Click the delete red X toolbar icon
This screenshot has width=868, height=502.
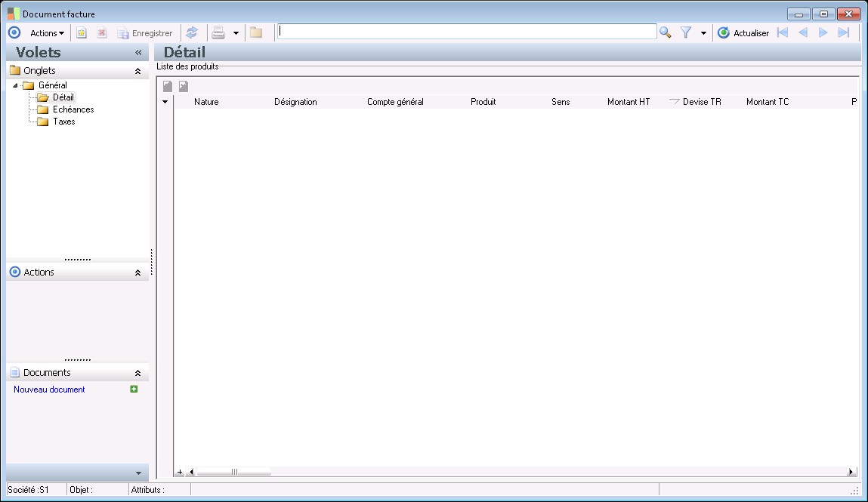click(x=102, y=33)
